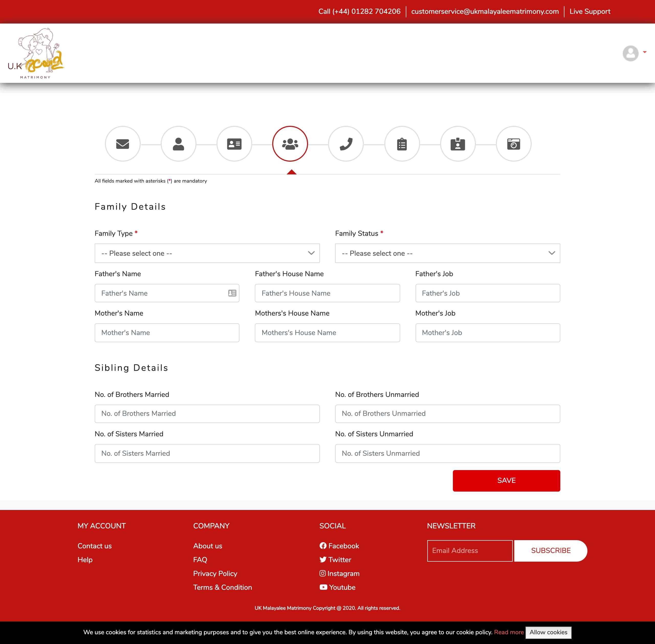Click the SAVE button
The width and height of the screenshot is (655, 644).
[x=506, y=480]
